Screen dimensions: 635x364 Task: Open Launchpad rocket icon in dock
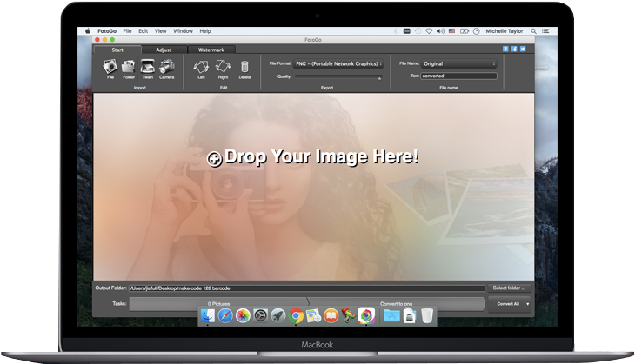278,315
